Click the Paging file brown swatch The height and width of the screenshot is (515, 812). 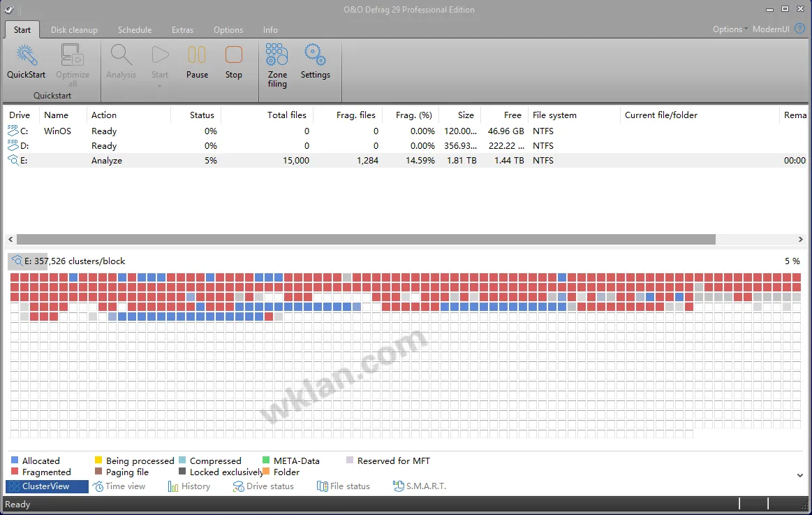pos(98,472)
